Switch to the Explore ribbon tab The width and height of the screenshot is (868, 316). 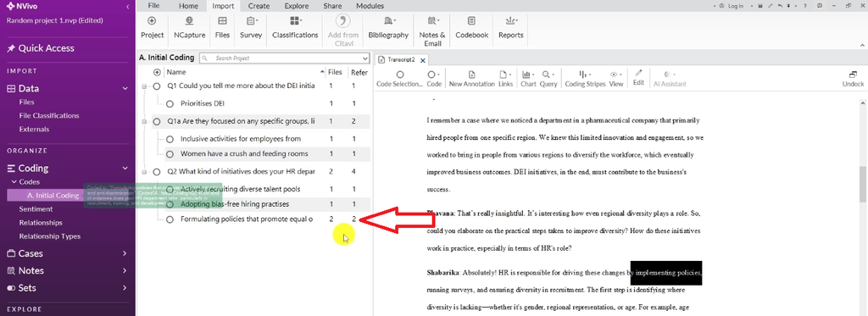coord(297,6)
